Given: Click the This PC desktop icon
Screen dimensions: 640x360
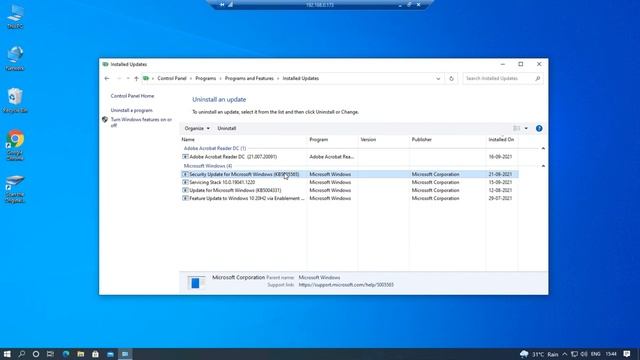Looking at the screenshot, I should (x=15, y=17).
